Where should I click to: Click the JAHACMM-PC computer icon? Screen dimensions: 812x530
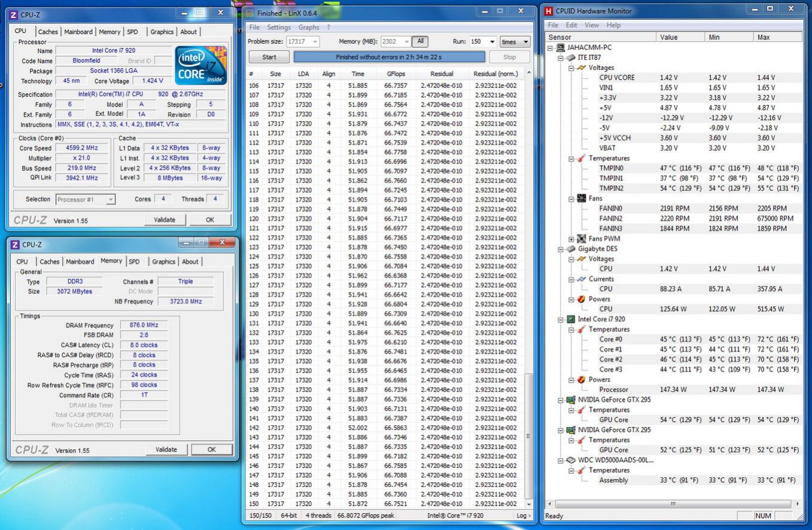click(x=560, y=48)
